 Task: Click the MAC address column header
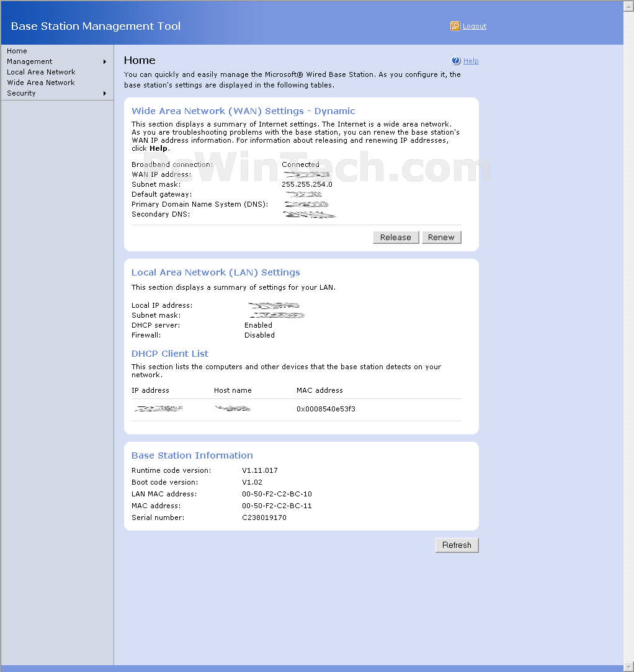coord(319,390)
